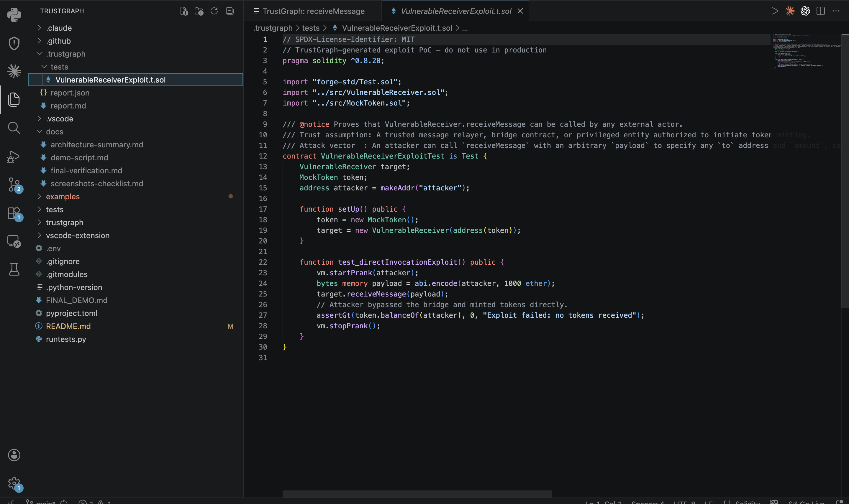The height and width of the screenshot is (504, 849).
Task: Open the Python view in the activity bar
Action: coord(14,15)
